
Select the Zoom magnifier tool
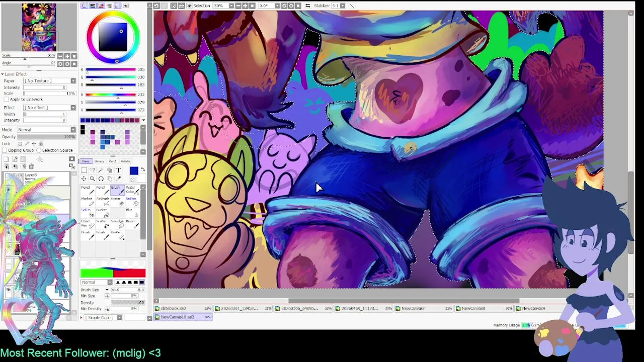(93, 178)
